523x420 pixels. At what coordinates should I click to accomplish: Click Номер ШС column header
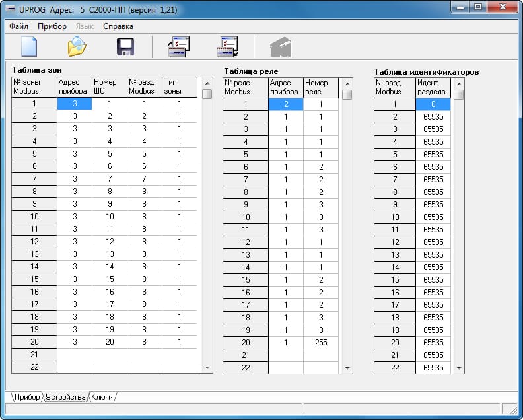click(x=110, y=87)
